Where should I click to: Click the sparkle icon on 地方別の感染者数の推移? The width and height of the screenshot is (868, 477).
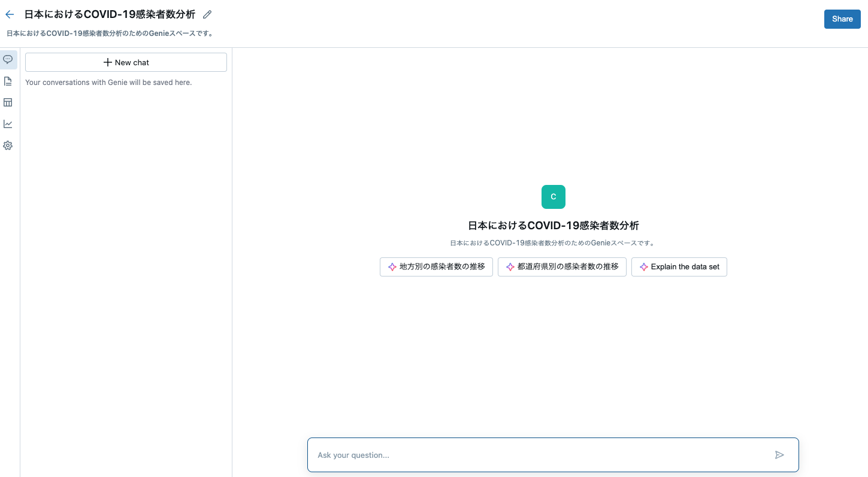(x=392, y=266)
